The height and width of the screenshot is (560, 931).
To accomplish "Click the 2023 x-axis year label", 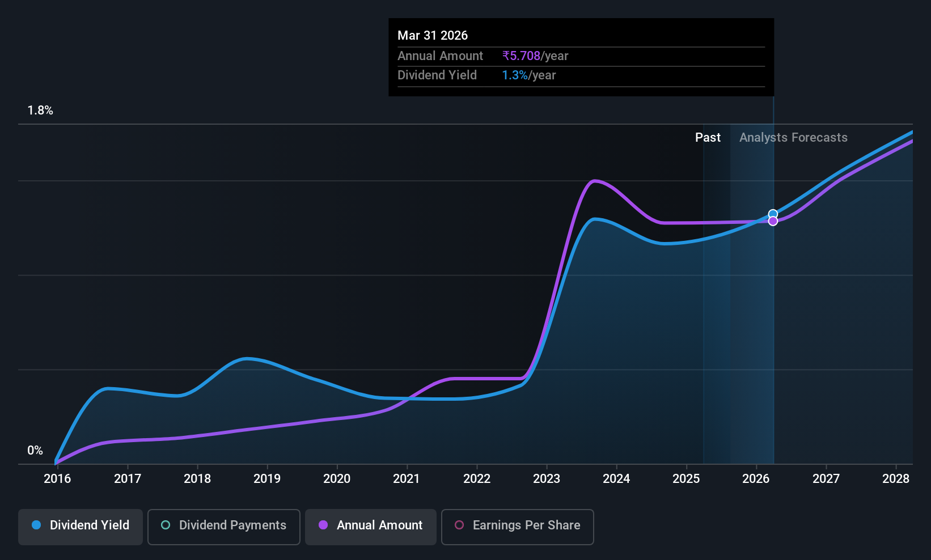I will (x=547, y=479).
